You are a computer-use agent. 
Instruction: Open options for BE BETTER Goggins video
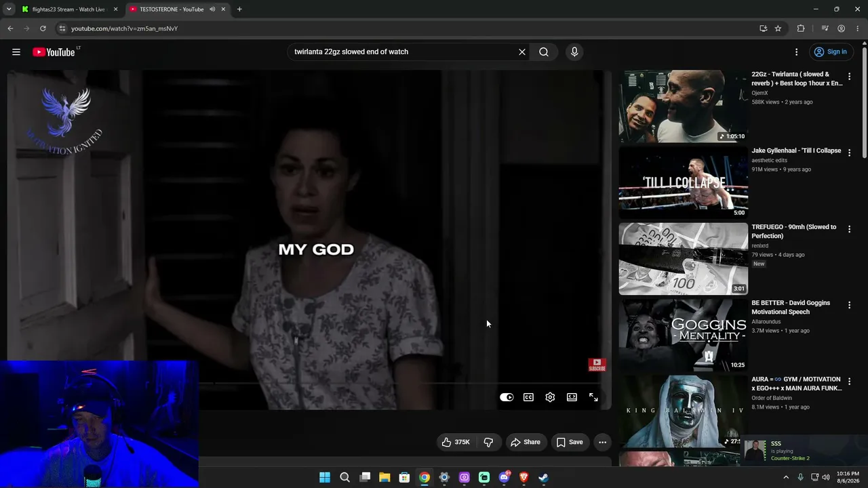pos(849,306)
